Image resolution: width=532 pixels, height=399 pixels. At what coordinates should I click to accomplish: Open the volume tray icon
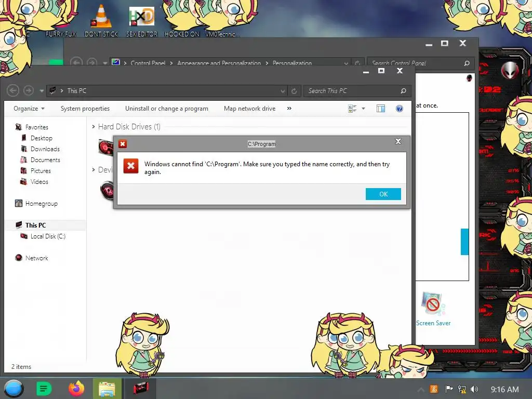click(474, 389)
